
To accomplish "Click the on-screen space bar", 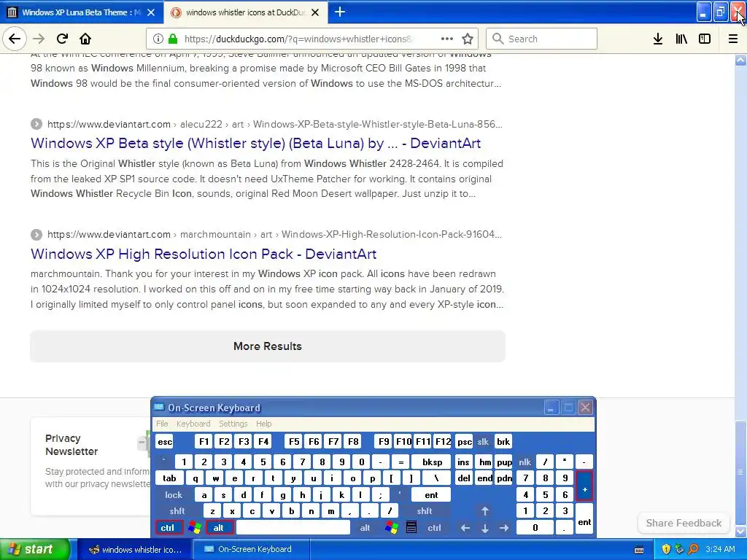I will click(x=293, y=528).
